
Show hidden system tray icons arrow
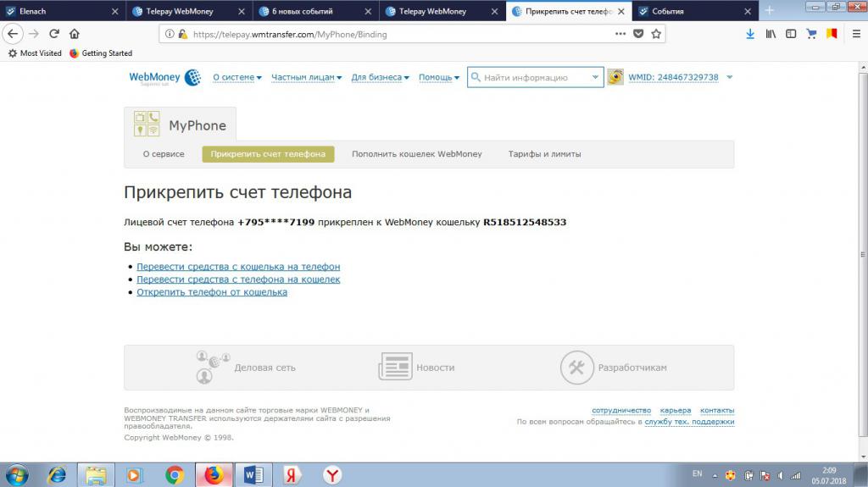[715, 475]
